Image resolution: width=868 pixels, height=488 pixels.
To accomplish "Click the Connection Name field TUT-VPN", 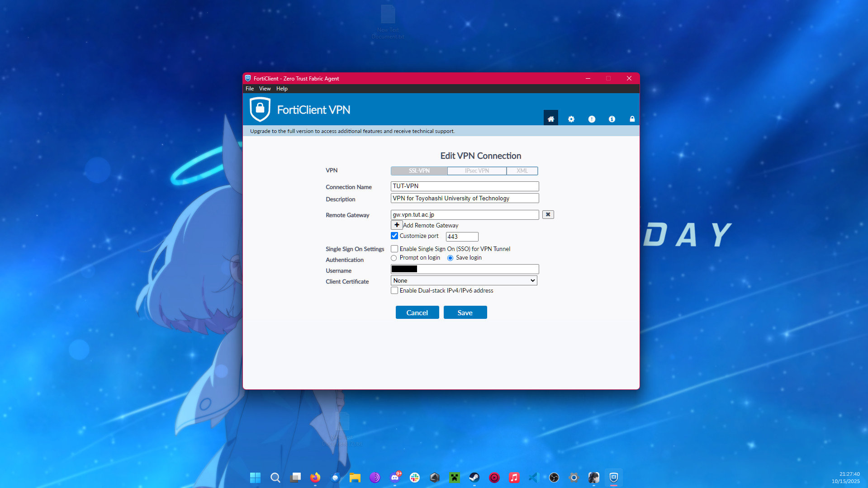I will pos(465,186).
